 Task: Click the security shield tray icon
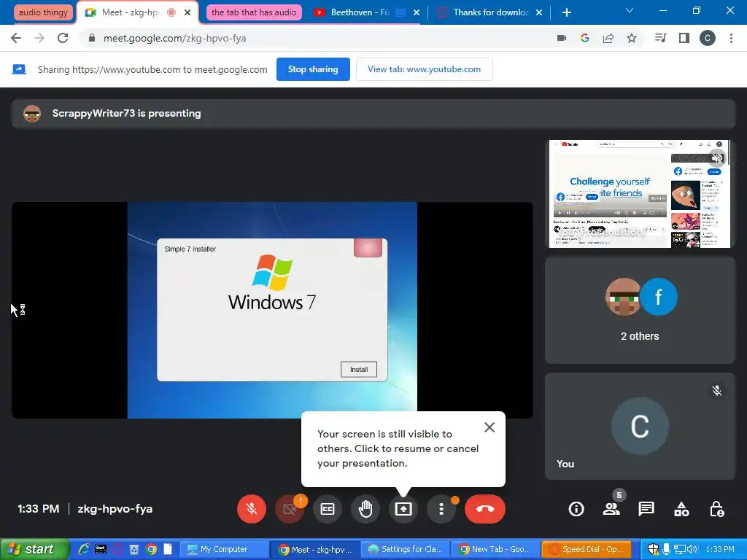[653, 550]
